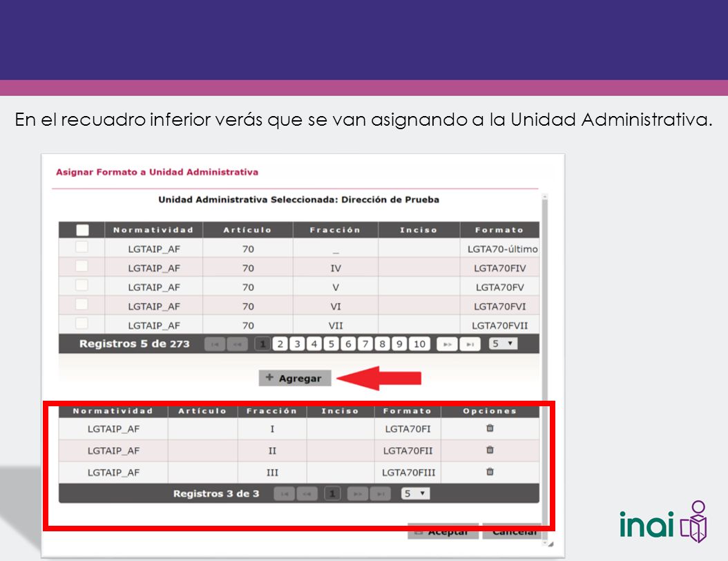Switch to page 6 of formats

pyautogui.click(x=348, y=344)
